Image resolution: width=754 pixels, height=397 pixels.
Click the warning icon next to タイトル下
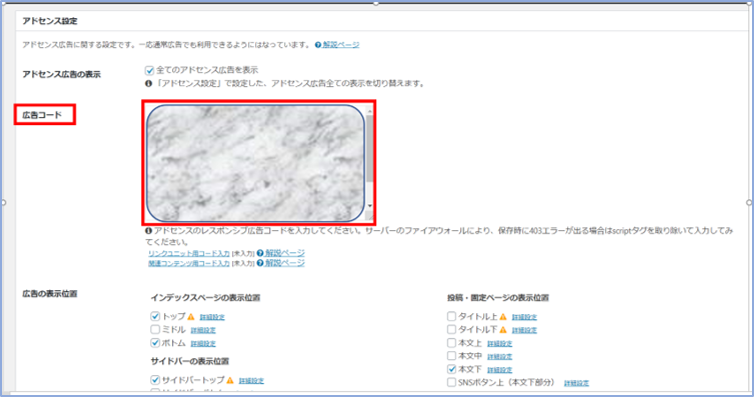(503, 330)
